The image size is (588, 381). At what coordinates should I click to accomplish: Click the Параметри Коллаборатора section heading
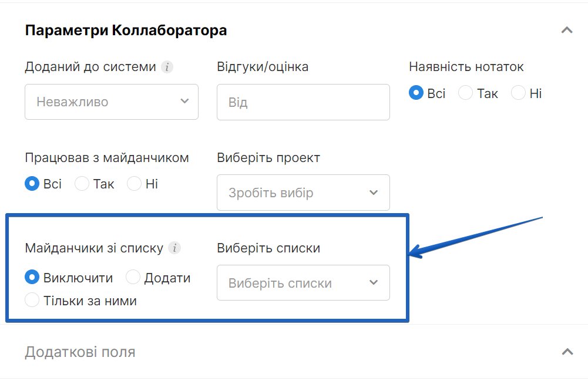point(126,31)
